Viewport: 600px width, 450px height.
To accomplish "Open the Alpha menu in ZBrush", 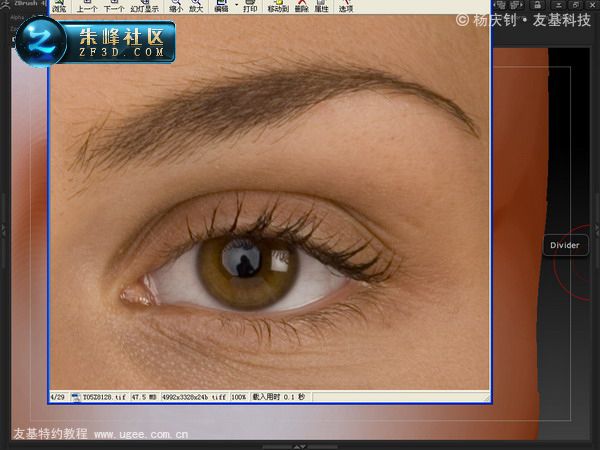I will 17,18.
